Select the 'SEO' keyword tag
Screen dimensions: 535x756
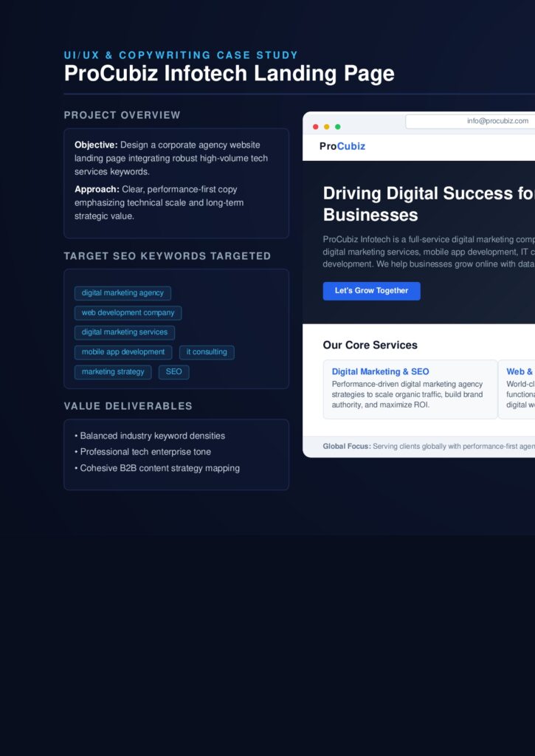174,372
